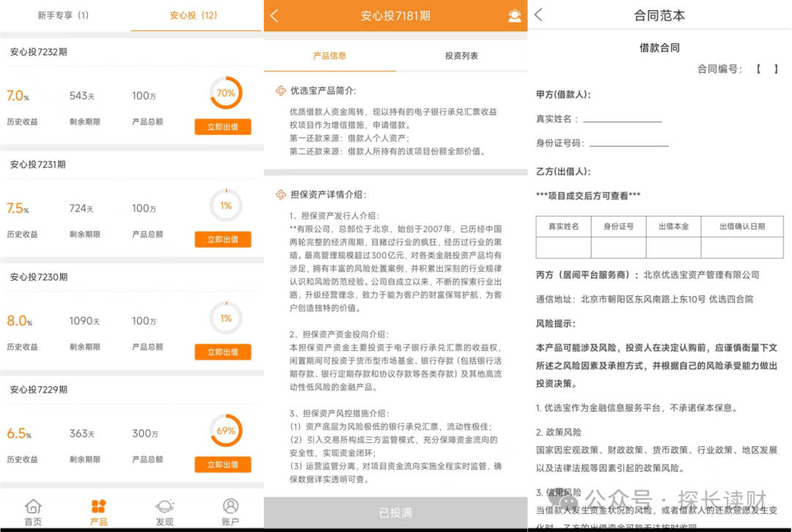Image resolution: width=792 pixels, height=532 pixels.
Task: Select the 2. 政策风险 heading
Action: pyautogui.click(x=558, y=432)
